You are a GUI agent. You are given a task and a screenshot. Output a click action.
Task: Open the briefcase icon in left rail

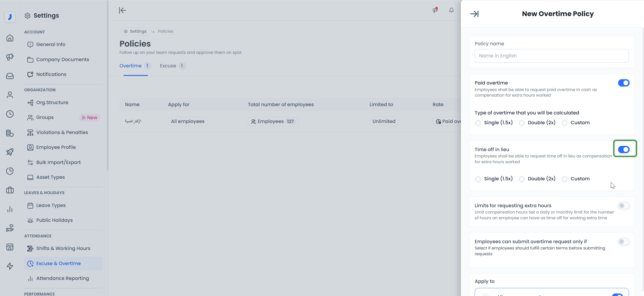(x=10, y=190)
